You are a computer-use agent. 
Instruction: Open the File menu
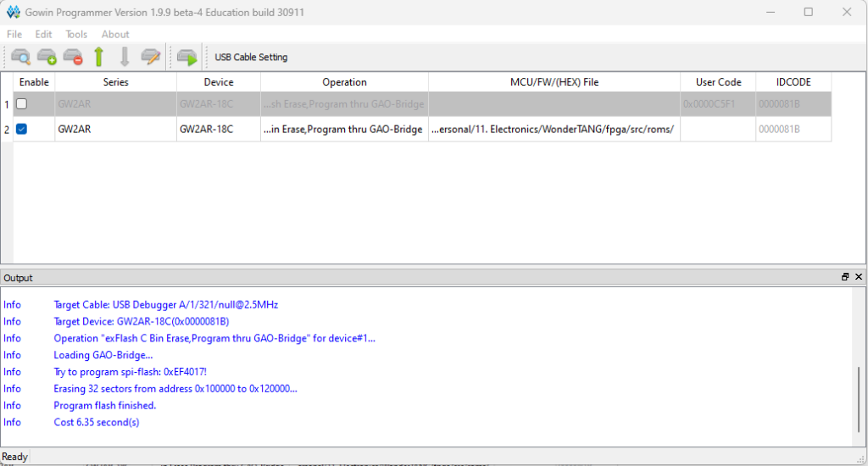coord(14,35)
